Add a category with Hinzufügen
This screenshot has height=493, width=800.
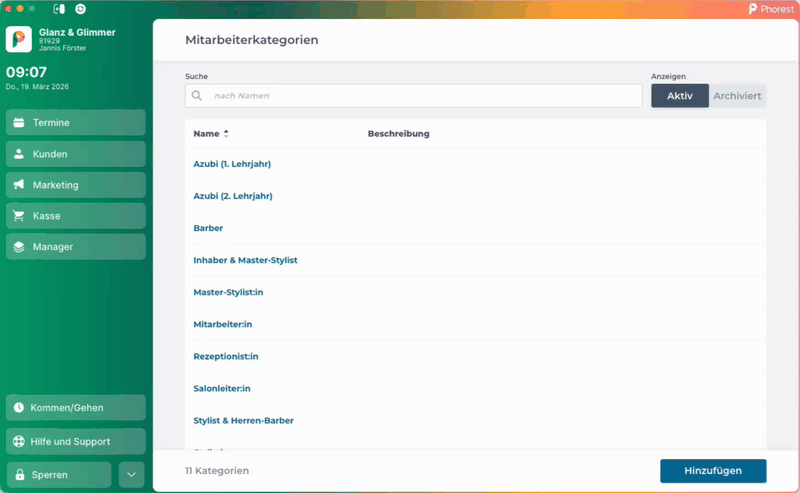[713, 471]
